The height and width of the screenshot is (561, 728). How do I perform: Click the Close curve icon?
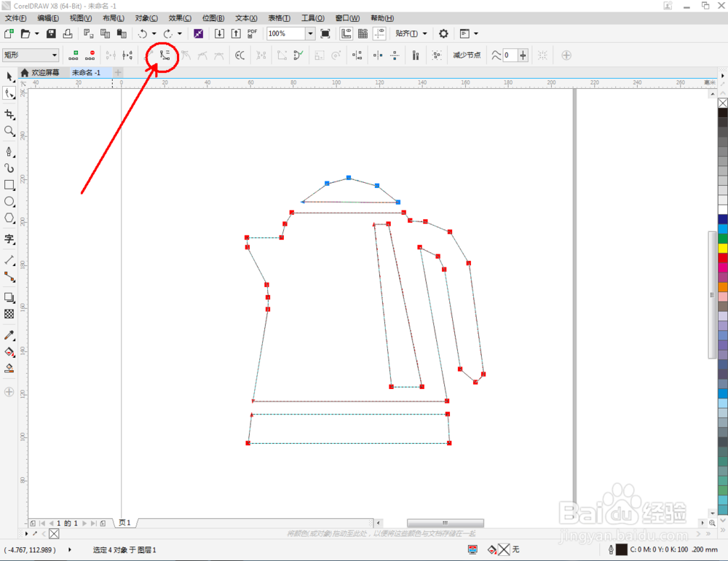click(x=298, y=55)
